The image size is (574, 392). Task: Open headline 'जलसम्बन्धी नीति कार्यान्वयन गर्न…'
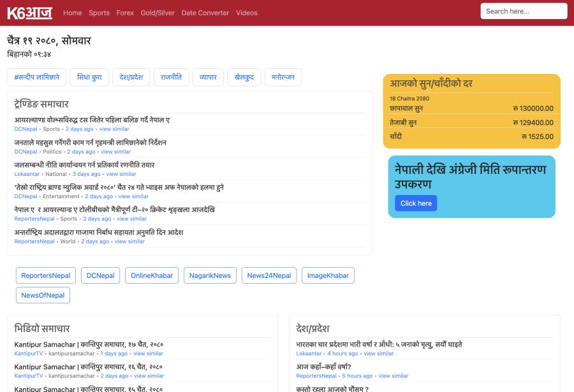click(x=84, y=164)
